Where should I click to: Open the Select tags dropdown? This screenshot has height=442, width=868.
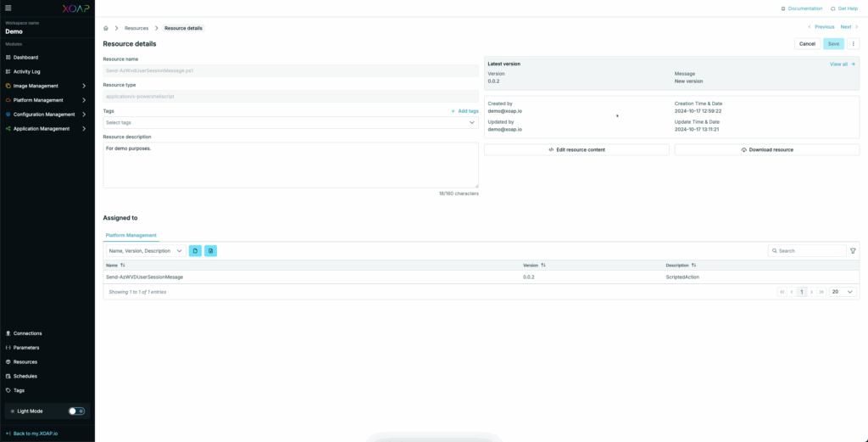290,122
